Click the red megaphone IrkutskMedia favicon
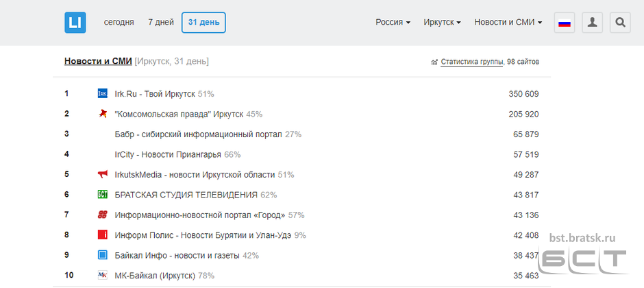Image resolution: width=644 pixels, height=288 pixels. point(102,174)
